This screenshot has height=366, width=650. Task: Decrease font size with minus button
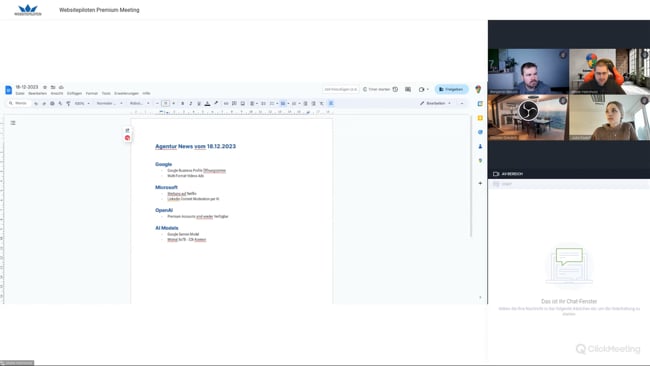pyautogui.click(x=157, y=103)
